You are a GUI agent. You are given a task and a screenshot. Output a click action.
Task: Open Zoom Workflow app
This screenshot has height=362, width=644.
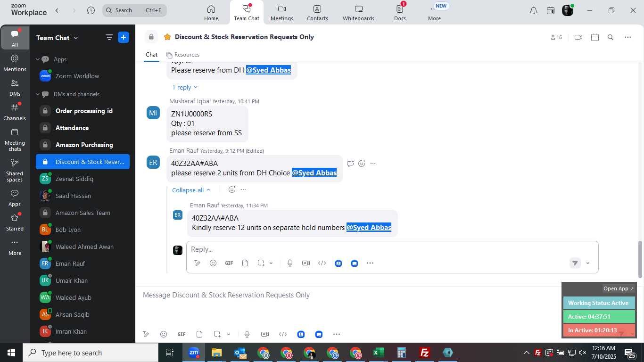(83, 76)
